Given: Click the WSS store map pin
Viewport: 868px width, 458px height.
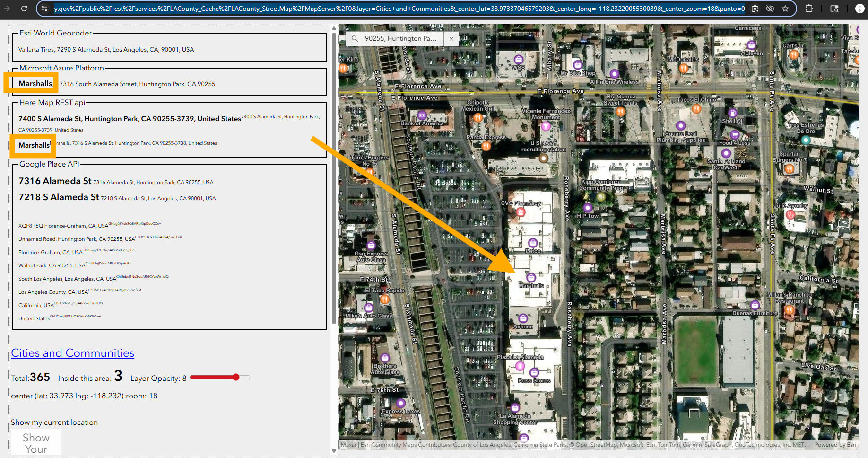Looking at the screenshot, I should tap(519, 60).
